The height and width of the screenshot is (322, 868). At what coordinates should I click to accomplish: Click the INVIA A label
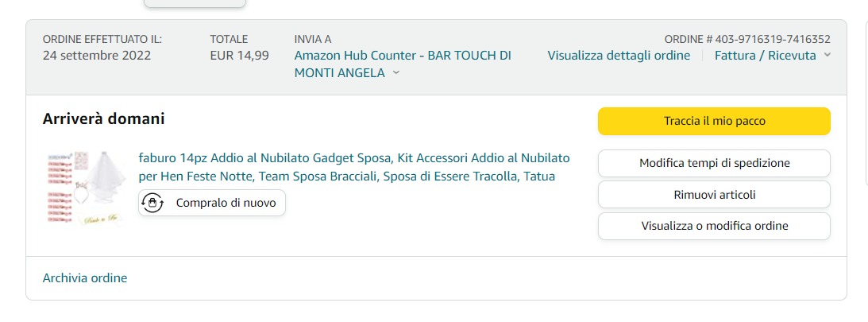pos(312,39)
